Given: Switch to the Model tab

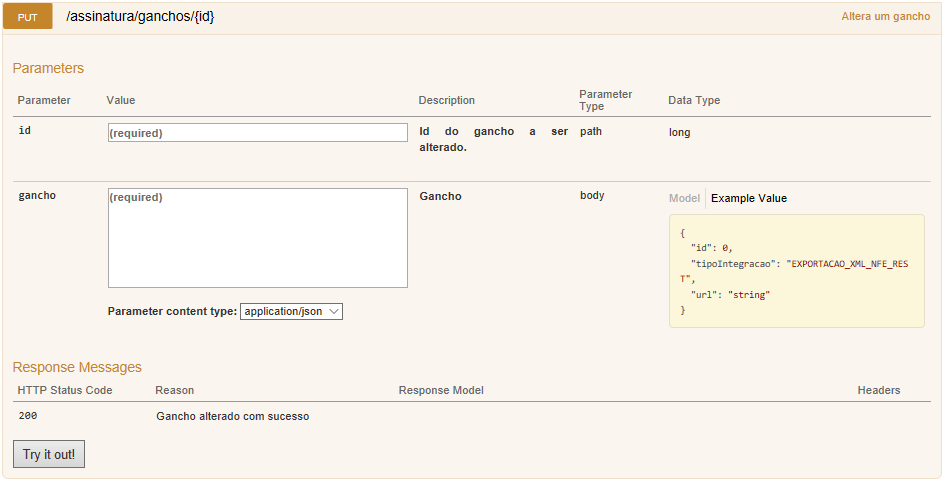Looking at the screenshot, I should tap(684, 198).
